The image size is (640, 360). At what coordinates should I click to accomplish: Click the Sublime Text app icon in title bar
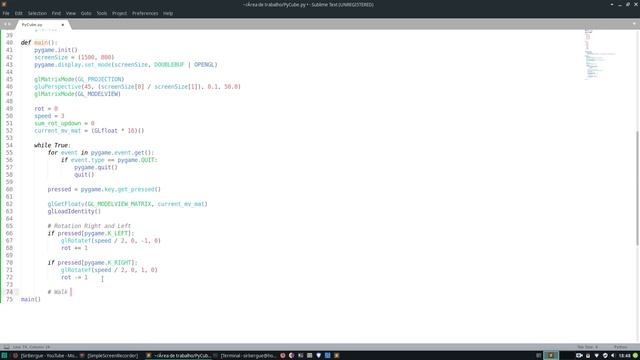(4, 4)
